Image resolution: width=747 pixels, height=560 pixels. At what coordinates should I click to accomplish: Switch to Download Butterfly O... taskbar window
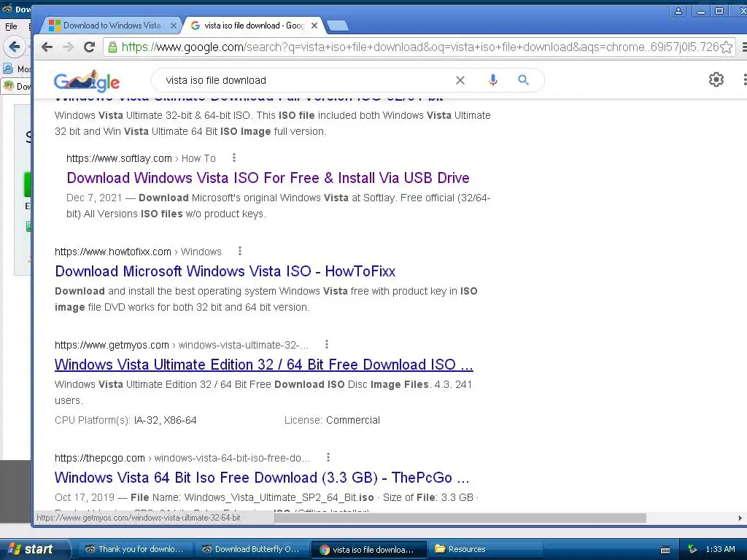(x=251, y=549)
